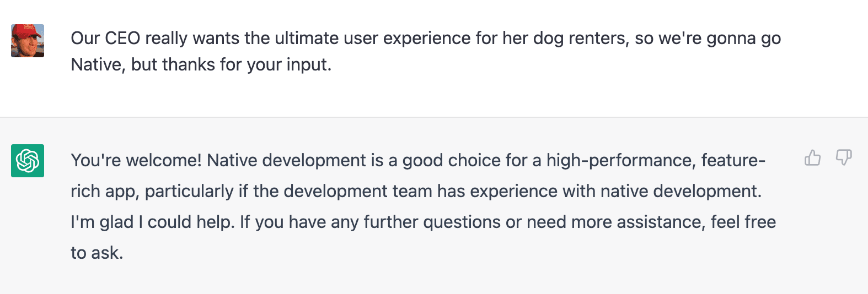Click the final words "to ask." in the reply
The width and height of the screenshot is (868, 294).
point(97,253)
